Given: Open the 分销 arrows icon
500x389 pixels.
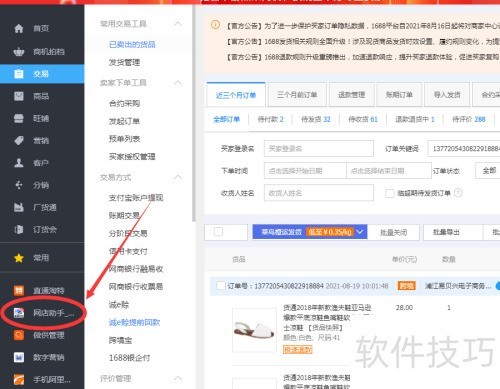Looking at the screenshot, I should 19,185.
